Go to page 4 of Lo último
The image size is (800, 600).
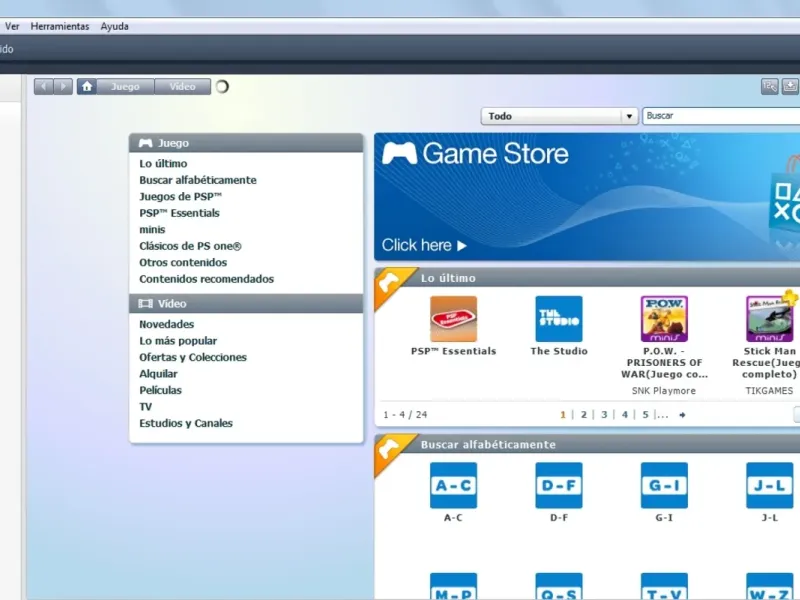624,415
